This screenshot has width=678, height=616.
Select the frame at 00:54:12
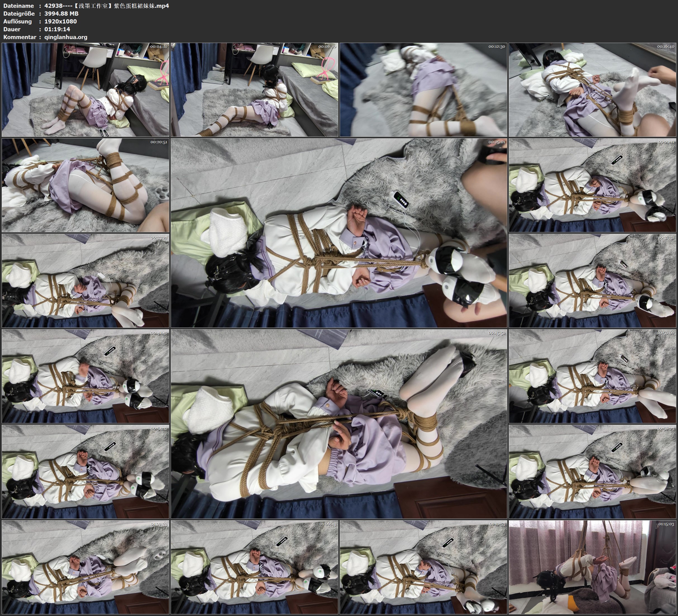pyautogui.click(x=85, y=471)
